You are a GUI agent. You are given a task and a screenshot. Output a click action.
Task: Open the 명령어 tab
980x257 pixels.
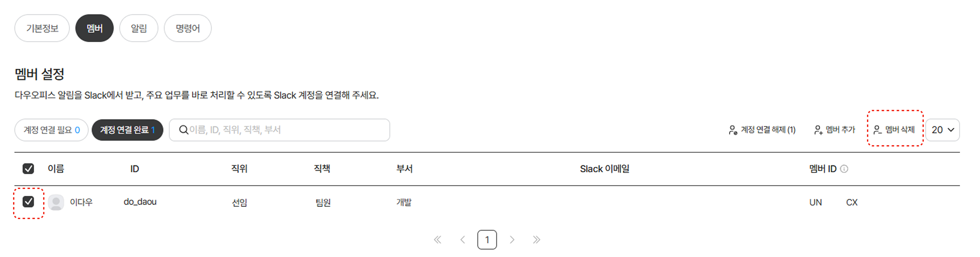coord(188,28)
